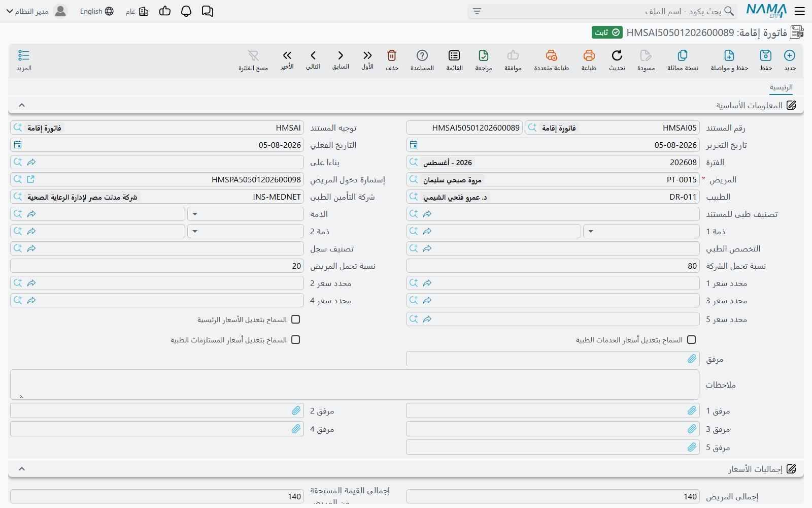The width and height of the screenshot is (812, 508).
Task: Click the تحديث (Refresh) icon
Action: tap(617, 55)
